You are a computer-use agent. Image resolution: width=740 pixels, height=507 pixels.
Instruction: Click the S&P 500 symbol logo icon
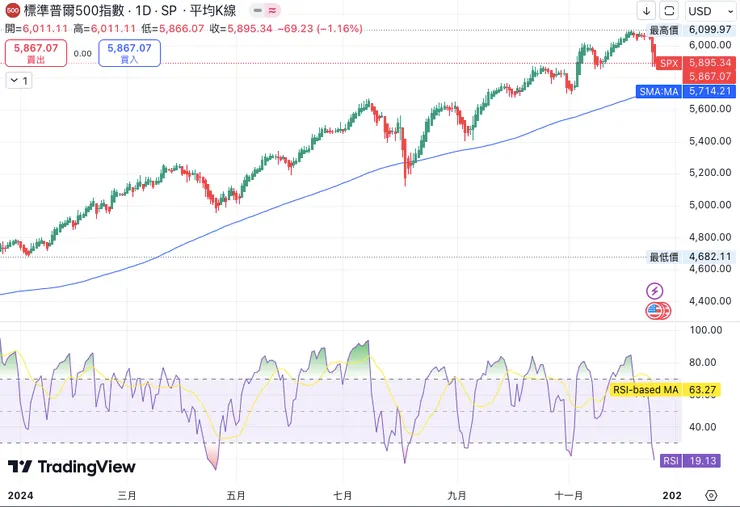click(13, 10)
